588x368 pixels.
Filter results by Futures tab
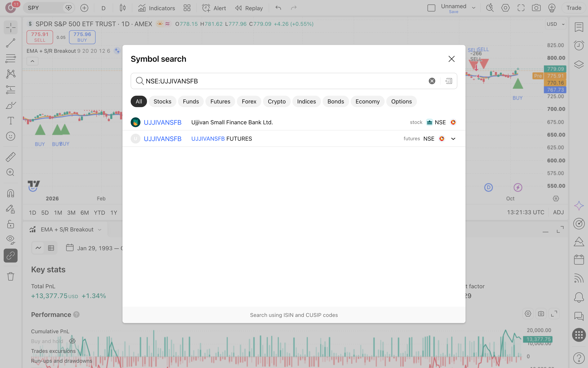(220, 101)
